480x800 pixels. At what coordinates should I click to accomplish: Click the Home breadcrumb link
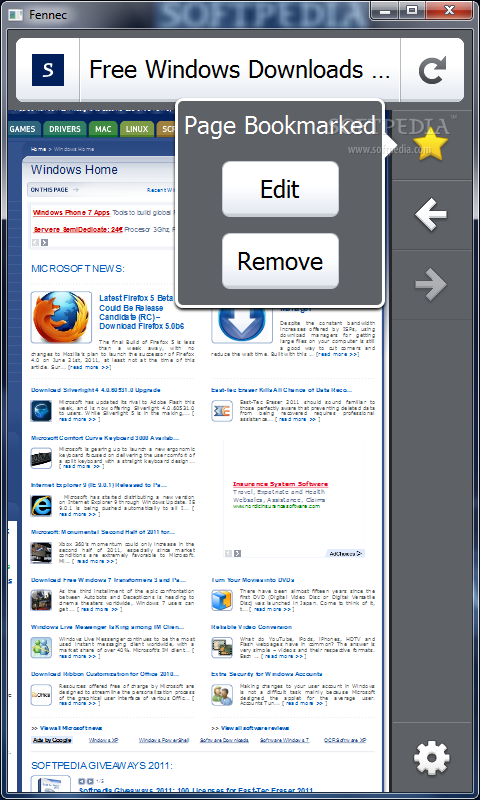[38, 149]
